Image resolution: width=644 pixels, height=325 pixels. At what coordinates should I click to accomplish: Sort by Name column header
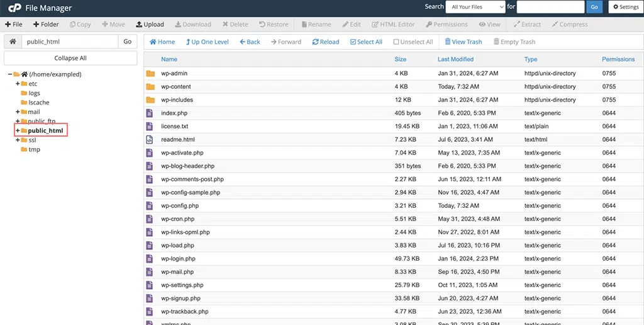coord(169,59)
